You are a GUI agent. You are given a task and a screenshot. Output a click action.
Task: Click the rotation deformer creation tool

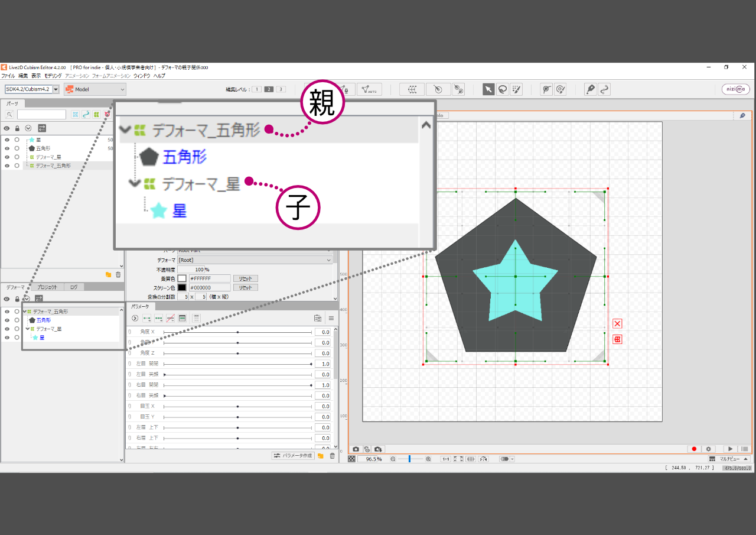point(438,89)
